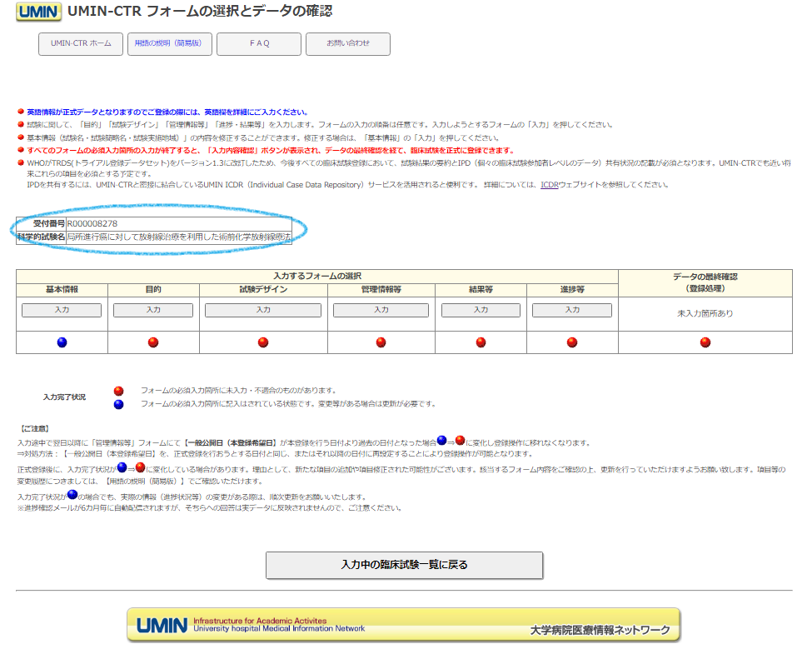
Task: Click the red status ball under 結果等
Action: click(481, 342)
